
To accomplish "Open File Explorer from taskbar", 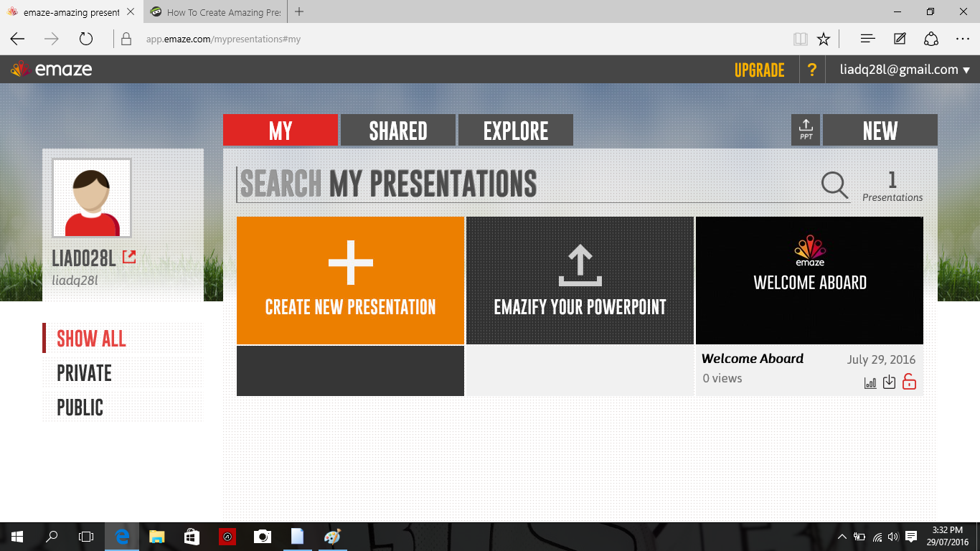I will pyautogui.click(x=156, y=537).
